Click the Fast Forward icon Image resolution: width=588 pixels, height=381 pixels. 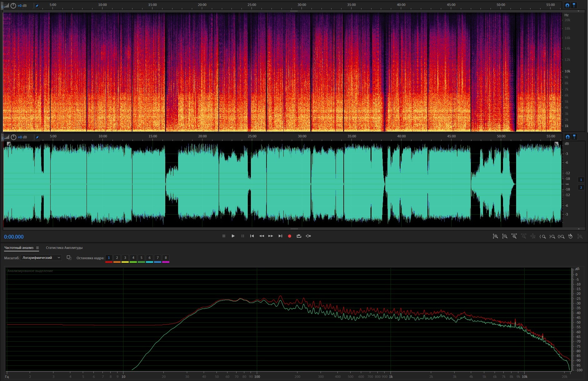click(x=271, y=236)
